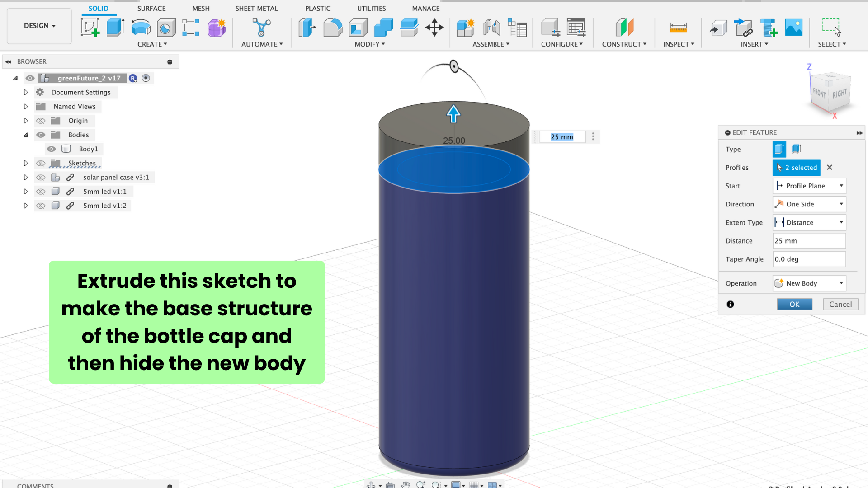Toggle visibility of greenFuture_2 v17 root
The height and width of the screenshot is (488, 868).
click(30, 78)
